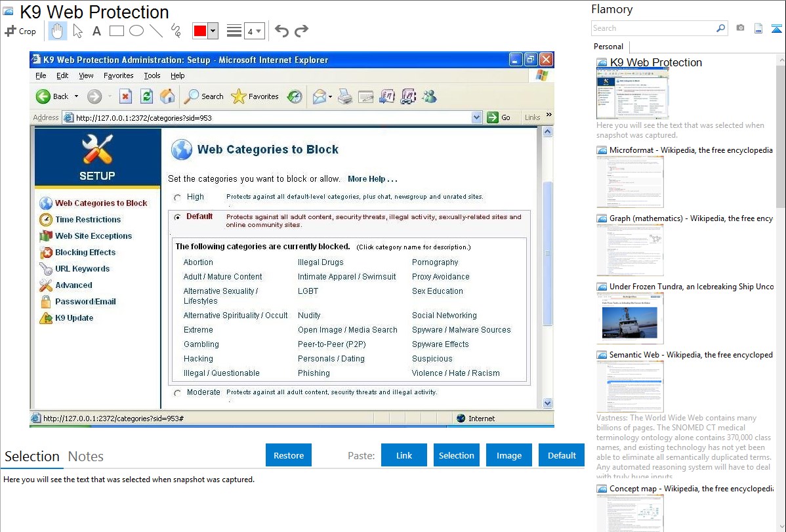Choose the text annotation tool
Image resolution: width=786 pixels, height=532 pixels.
point(96,31)
